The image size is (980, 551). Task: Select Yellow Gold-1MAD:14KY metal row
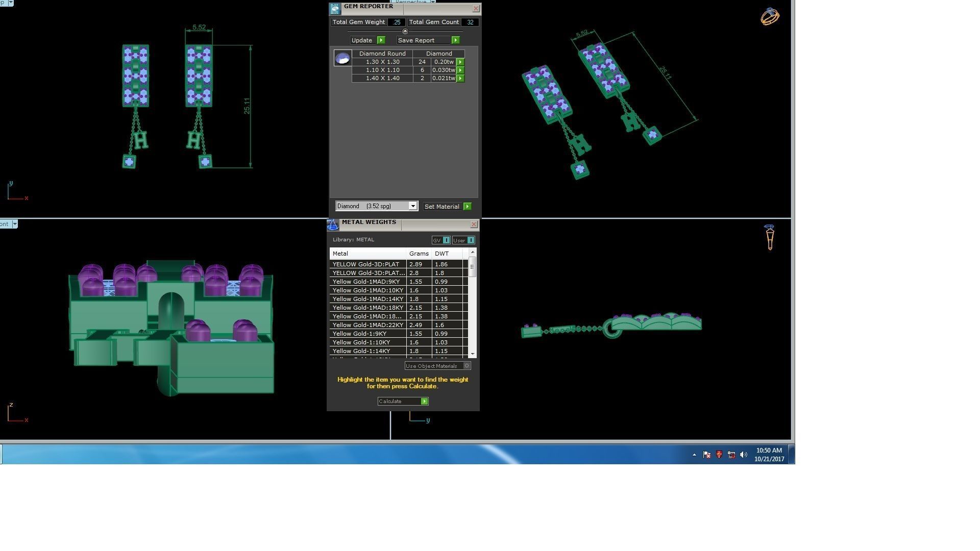[x=368, y=299]
